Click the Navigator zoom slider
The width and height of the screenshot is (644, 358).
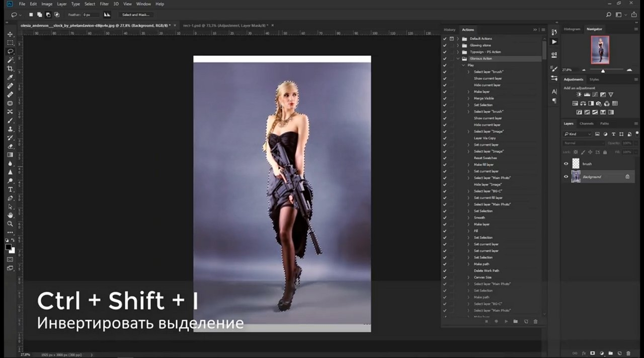point(602,70)
